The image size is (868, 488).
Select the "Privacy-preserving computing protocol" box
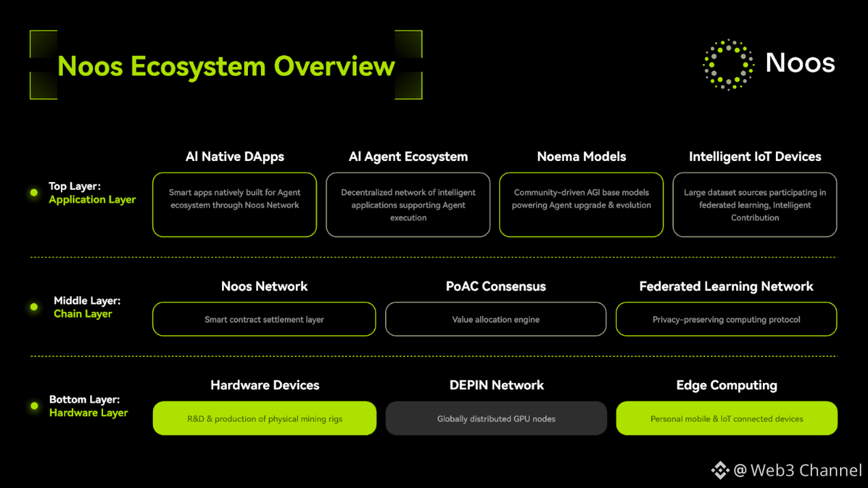[726, 319]
